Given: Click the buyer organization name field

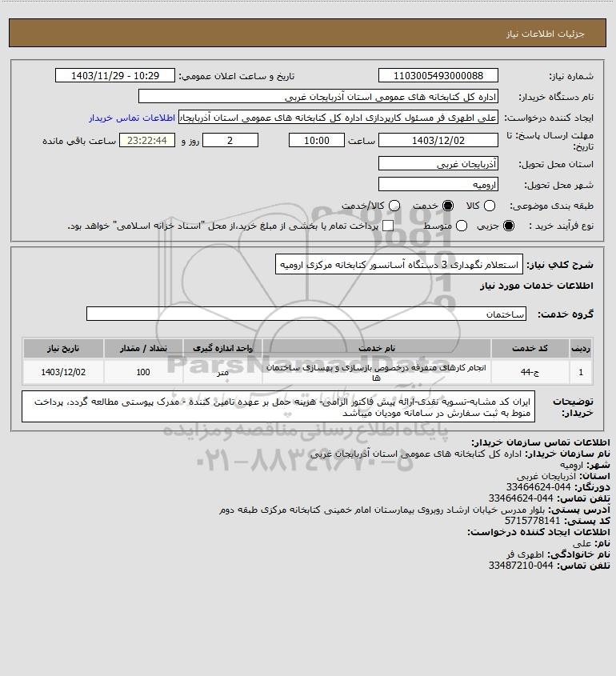Looking at the screenshot, I should 318,97.
